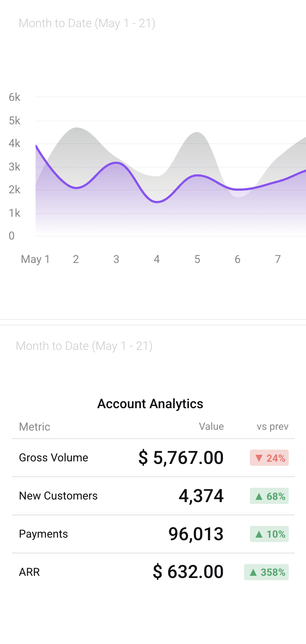Click May 1 on the chart axis
Image resolution: width=306 pixels, height=644 pixels.
[35, 259]
